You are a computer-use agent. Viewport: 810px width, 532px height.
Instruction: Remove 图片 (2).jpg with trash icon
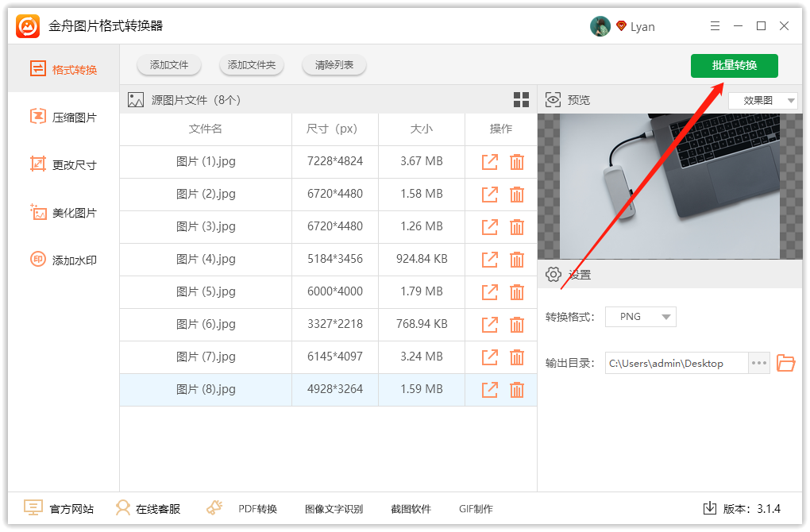[517, 195]
